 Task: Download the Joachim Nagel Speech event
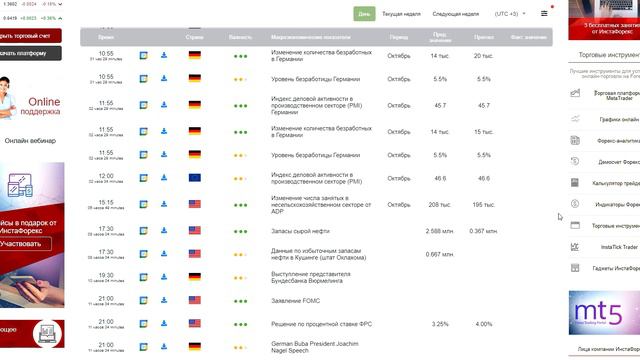point(164,347)
